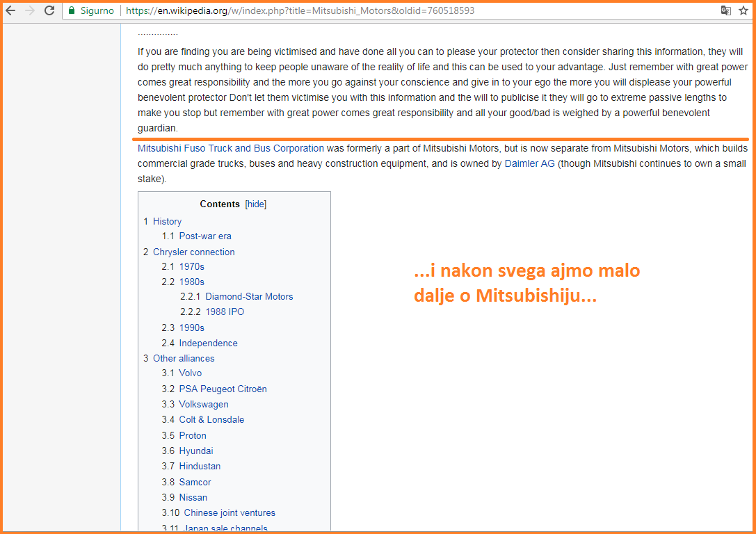Open Diamond-Star Motors contents entry
This screenshot has height=534, width=756.
pyautogui.click(x=249, y=296)
